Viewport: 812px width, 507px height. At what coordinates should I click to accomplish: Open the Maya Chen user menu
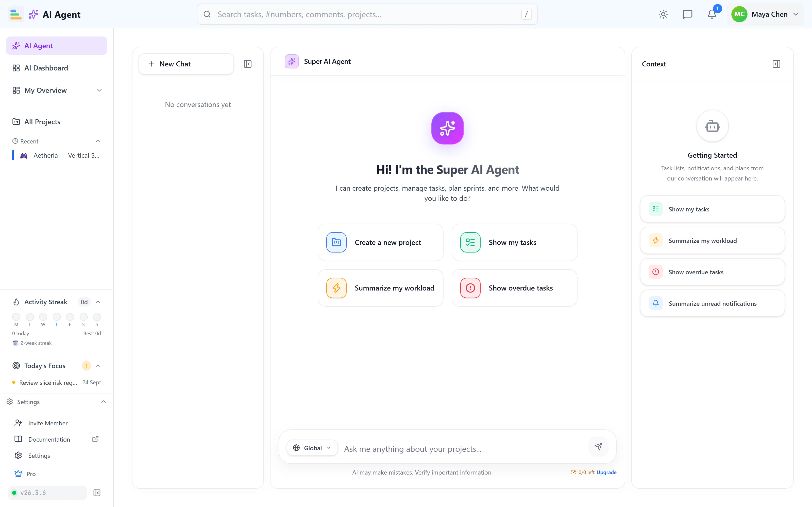point(765,14)
